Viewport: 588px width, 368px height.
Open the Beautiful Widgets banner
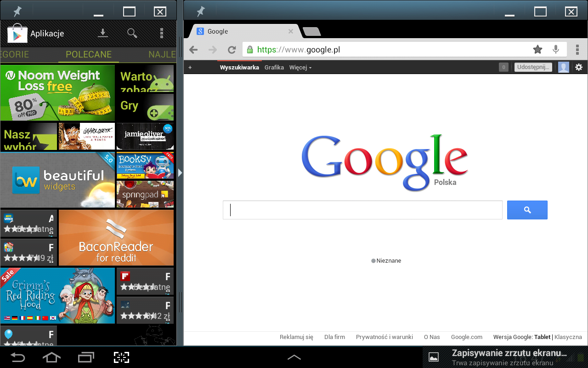57,180
